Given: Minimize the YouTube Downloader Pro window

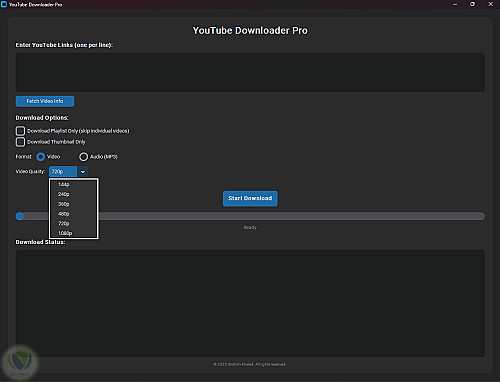Looking at the screenshot, I should 455,4.
